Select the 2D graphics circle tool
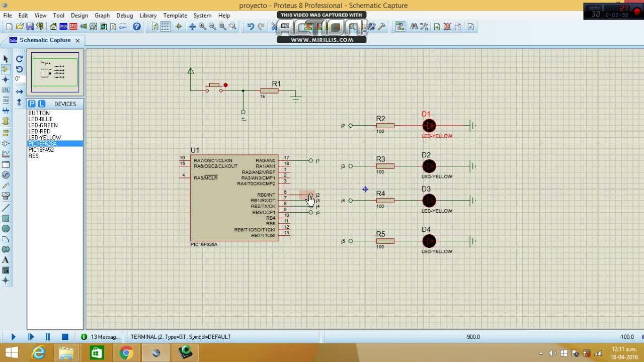Viewport: 644px width, 362px height. (x=6, y=229)
